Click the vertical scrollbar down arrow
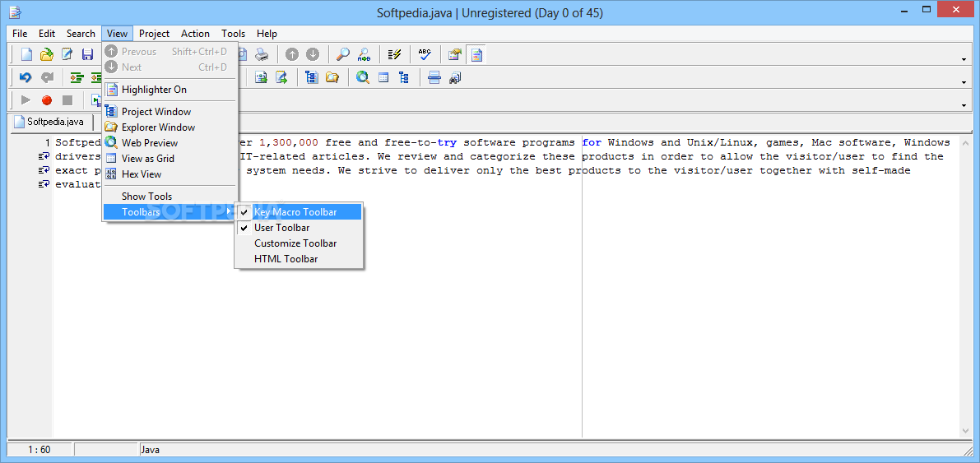Screen dimensions: 980x463 tap(965, 432)
